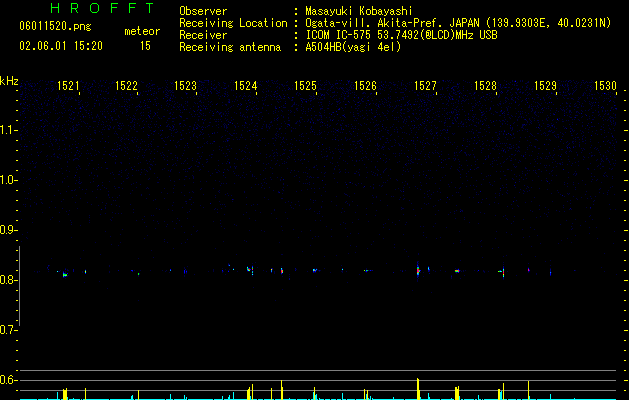
Task: Click the 1530 time axis marker
Action: coord(605,86)
